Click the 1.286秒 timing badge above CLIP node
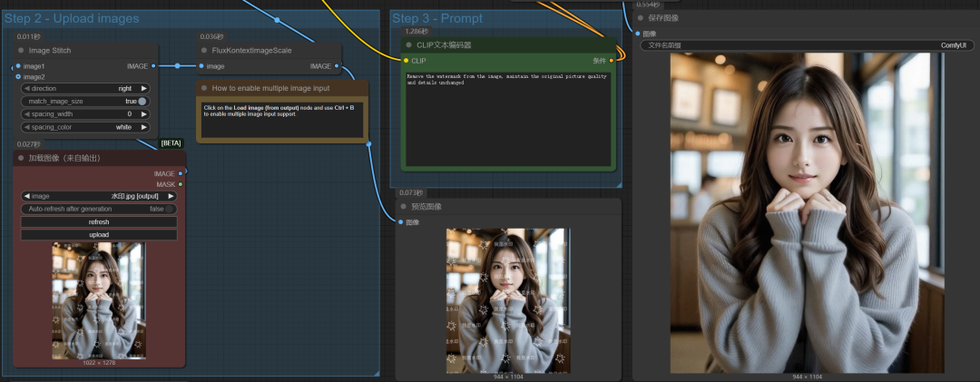 pyautogui.click(x=416, y=31)
